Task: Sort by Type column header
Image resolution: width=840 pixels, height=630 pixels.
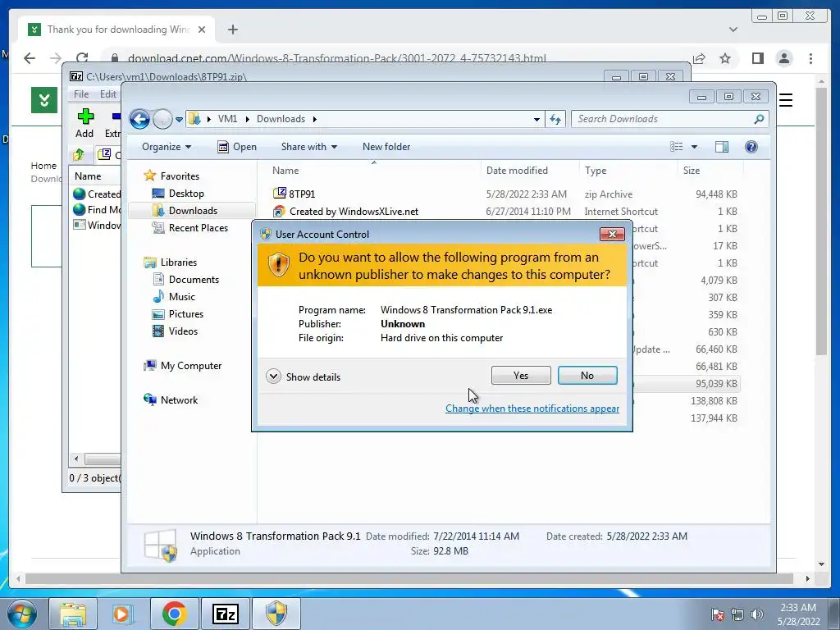Action: [x=596, y=171]
